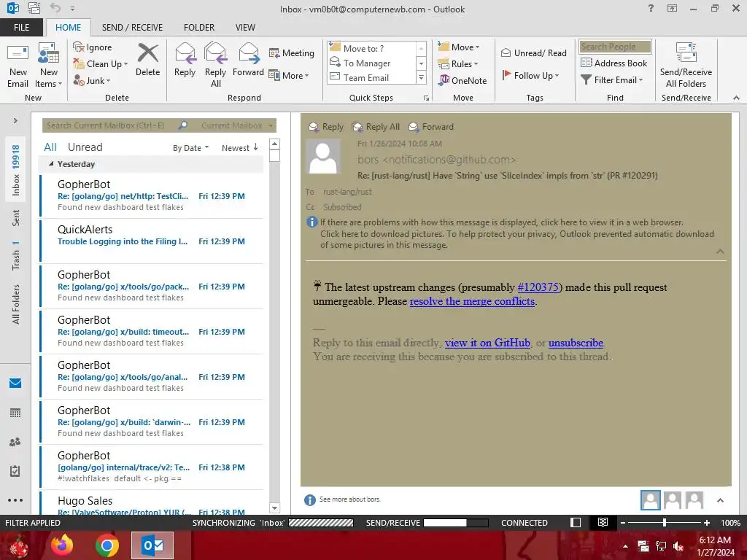Image resolution: width=747 pixels, height=560 pixels.
Task: Open the 'view it on GitHub' link
Action: point(487,343)
